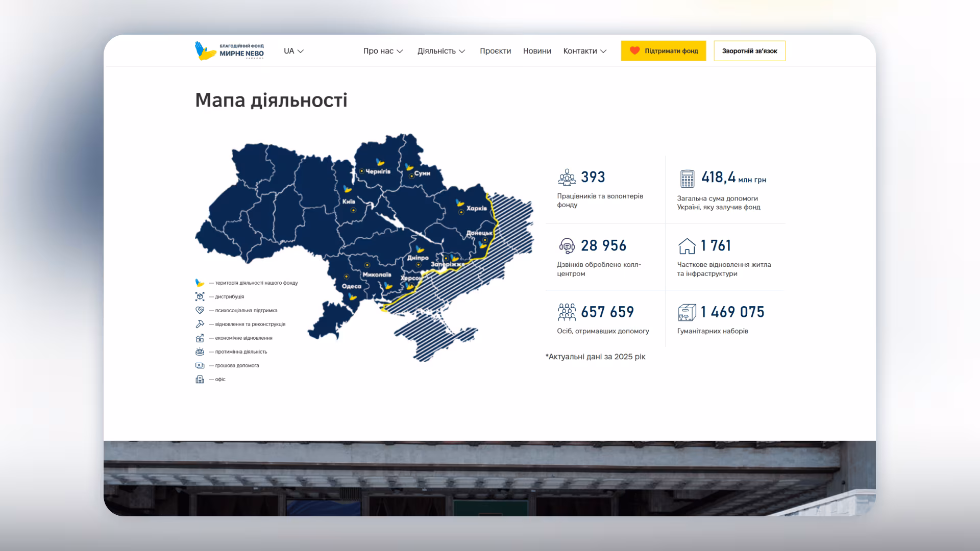980x551 pixels.
Task: Open the UA language dropdown
Action: (x=293, y=51)
